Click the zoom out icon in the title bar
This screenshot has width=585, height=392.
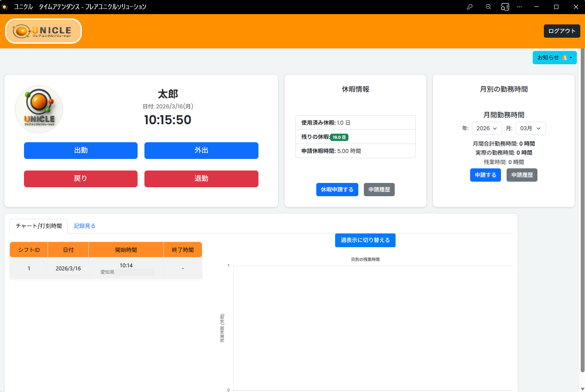[x=488, y=7]
